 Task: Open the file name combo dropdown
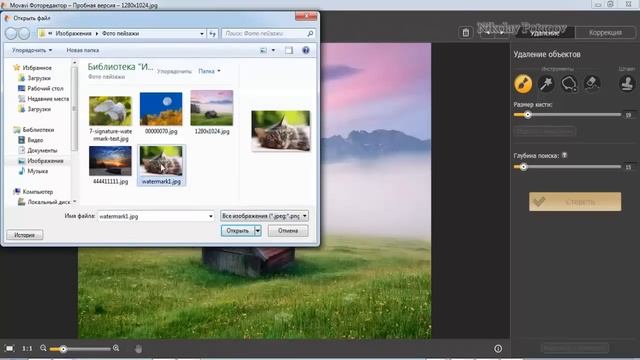211,216
